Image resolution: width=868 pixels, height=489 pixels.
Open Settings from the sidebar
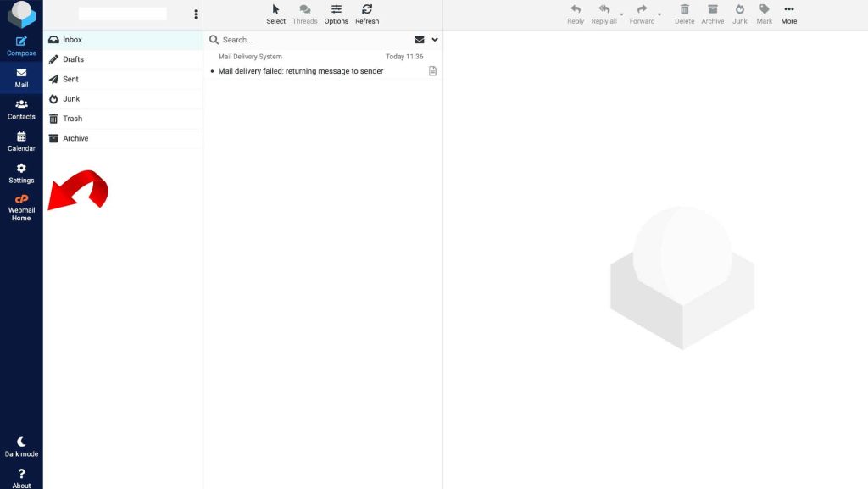click(x=21, y=173)
